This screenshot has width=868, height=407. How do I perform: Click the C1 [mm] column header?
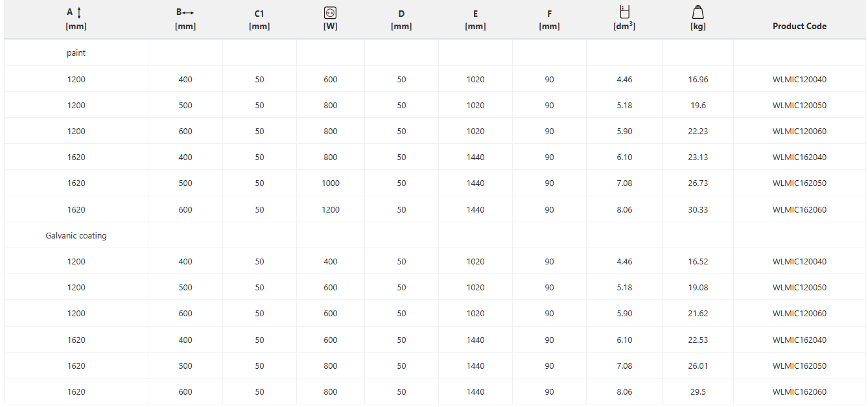(x=259, y=20)
